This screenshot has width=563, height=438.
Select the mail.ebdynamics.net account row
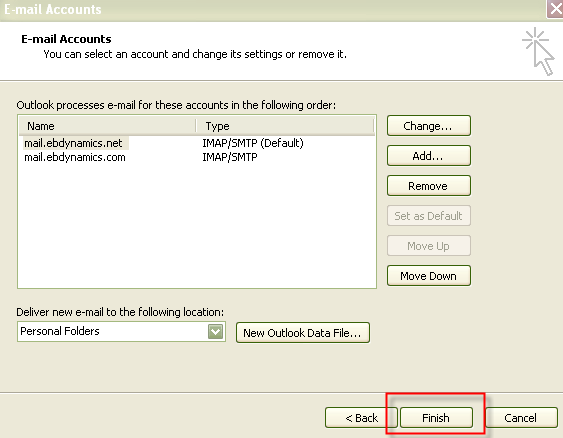[196, 143]
